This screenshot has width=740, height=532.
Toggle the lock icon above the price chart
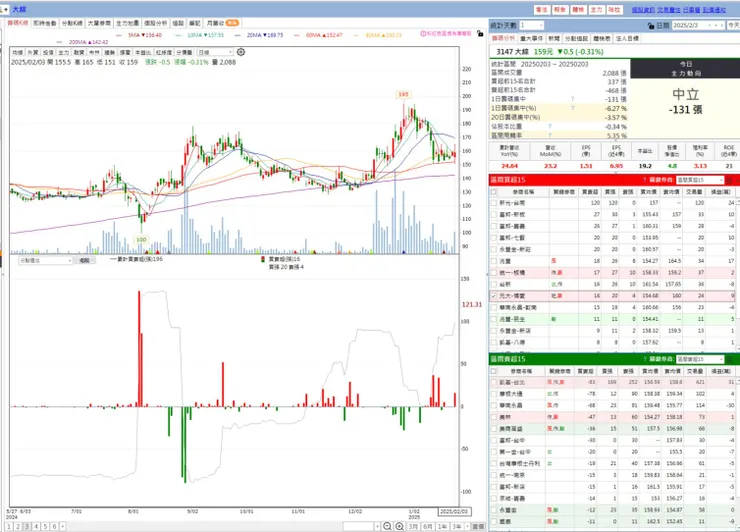(480, 34)
